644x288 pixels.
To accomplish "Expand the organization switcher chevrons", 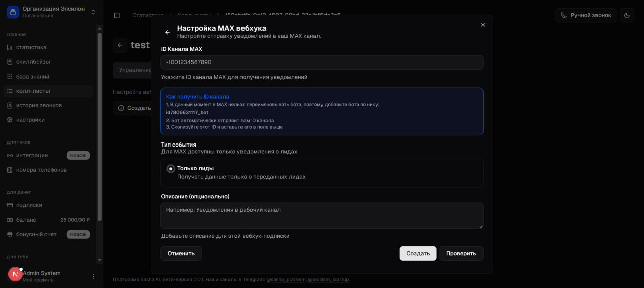I will tap(93, 12).
